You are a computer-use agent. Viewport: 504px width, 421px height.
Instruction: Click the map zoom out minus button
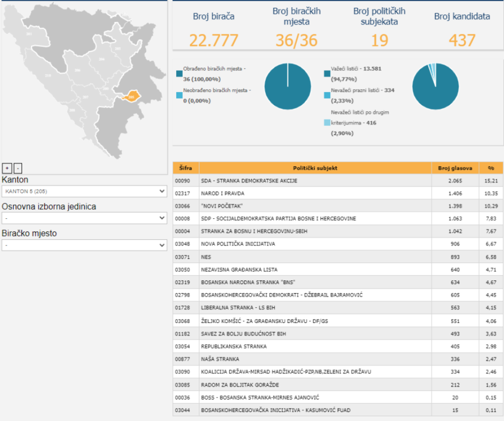tap(18, 168)
